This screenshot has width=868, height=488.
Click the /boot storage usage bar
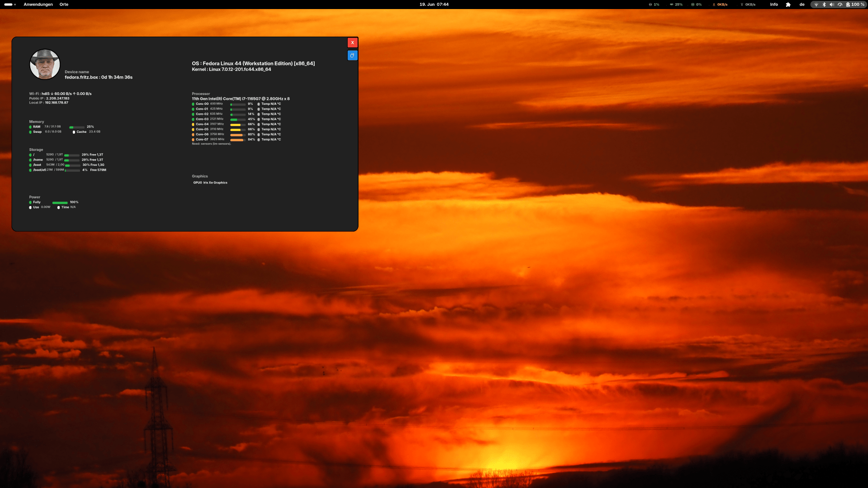(x=72, y=165)
